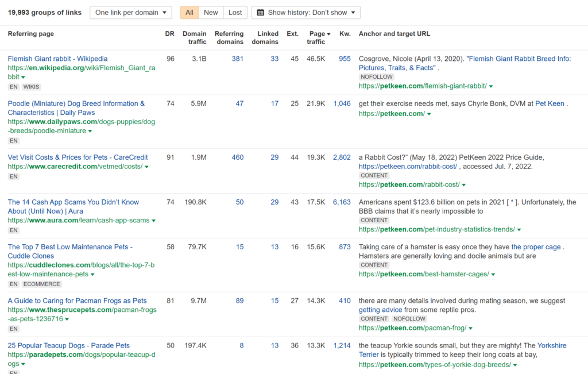Expand the thesprucepets.com URL dropdown arrow
Viewport: 588px width, 374px height.
click(67, 319)
